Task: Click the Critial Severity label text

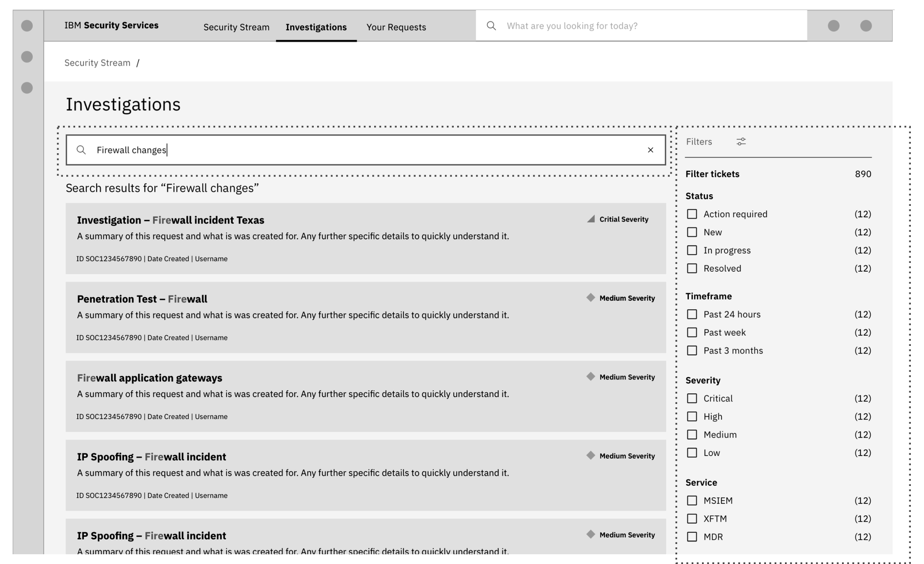Action: (624, 220)
